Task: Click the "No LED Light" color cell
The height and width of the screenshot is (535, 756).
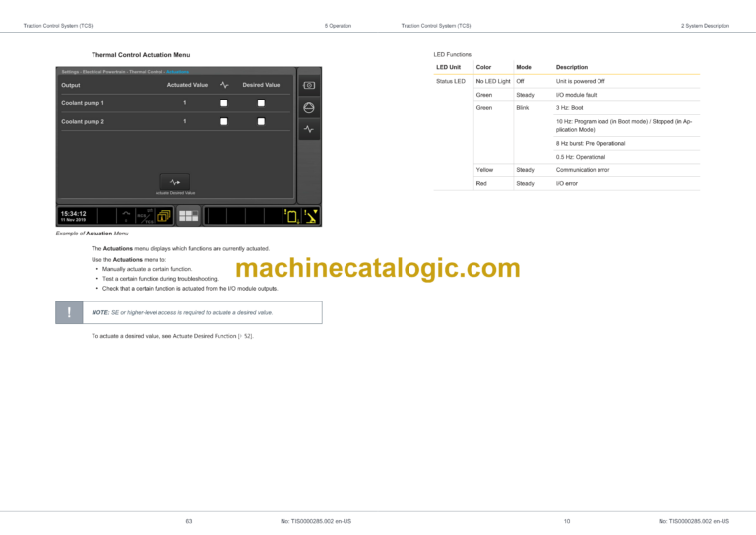Action: coord(493,81)
